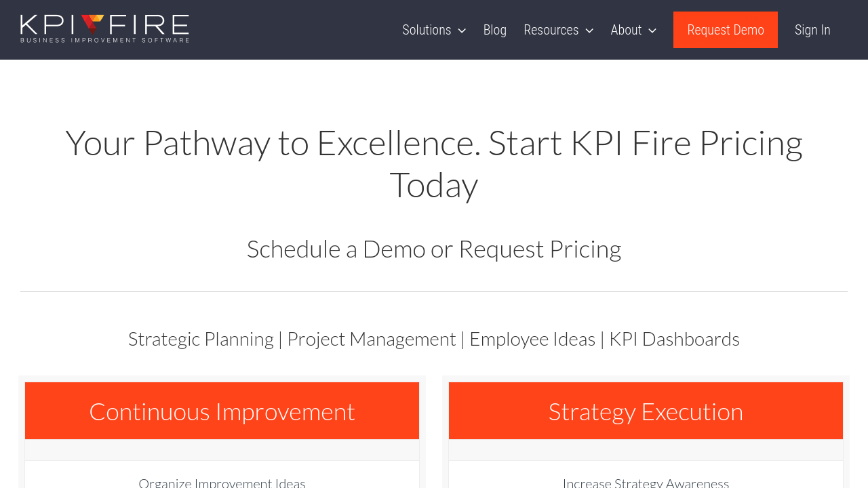The width and height of the screenshot is (868, 488).
Task: Open the About menu label
Action: pyautogui.click(x=626, y=30)
